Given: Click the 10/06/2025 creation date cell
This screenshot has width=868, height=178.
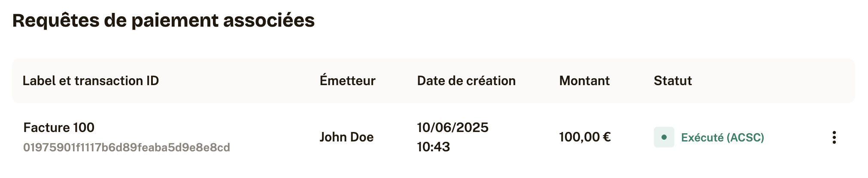Looking at the screenshot, I should coord(452,127).
